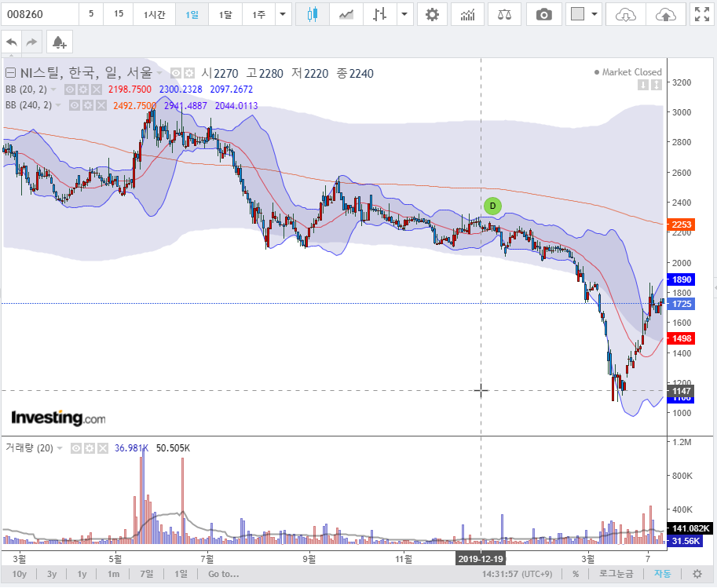Click the symbol field 008260
The width and height of the screenshot is (717, 588).
[40, 15]
